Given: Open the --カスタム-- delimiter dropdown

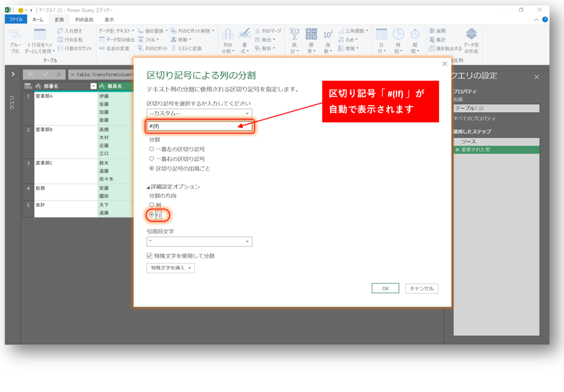Looking at the screenshot, I should (199, 113).
